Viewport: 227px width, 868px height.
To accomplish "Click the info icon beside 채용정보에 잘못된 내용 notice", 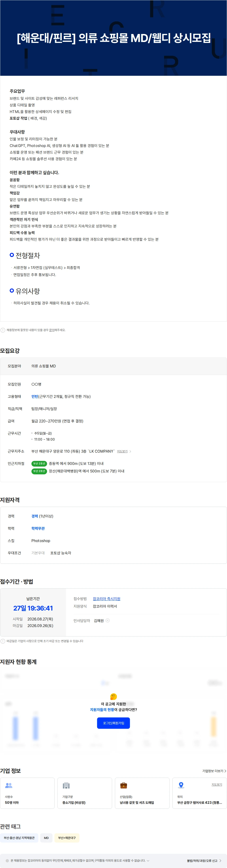I will (3, 330).
